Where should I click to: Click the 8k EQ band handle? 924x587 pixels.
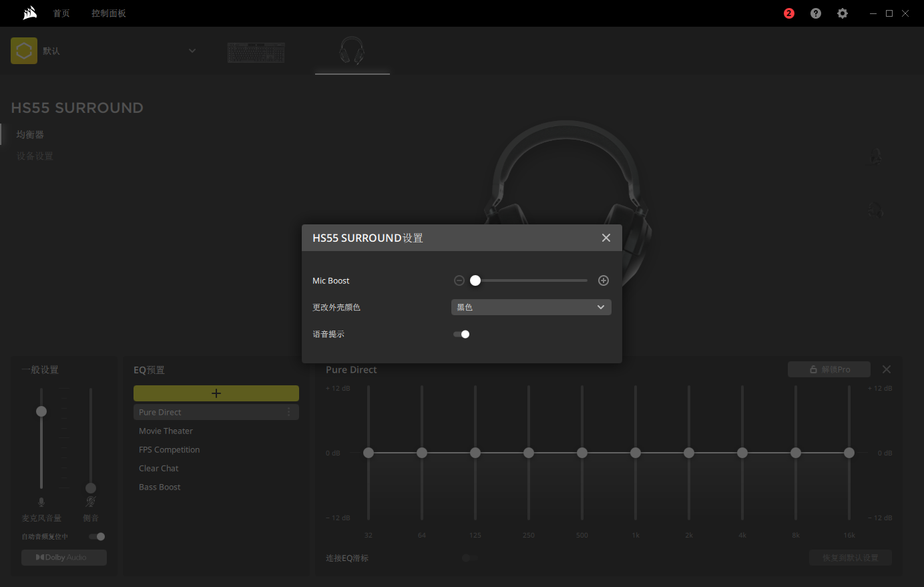796,453
